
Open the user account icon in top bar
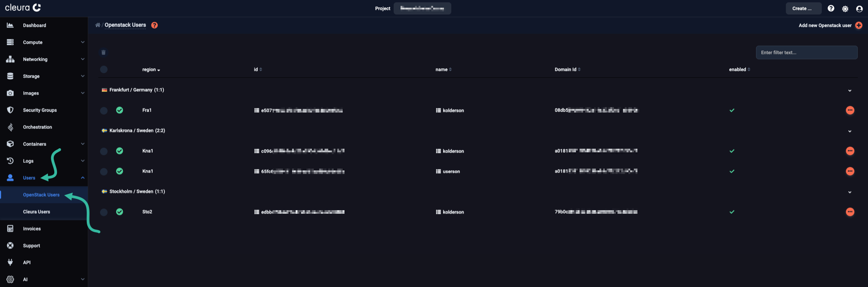coord(859,9)
